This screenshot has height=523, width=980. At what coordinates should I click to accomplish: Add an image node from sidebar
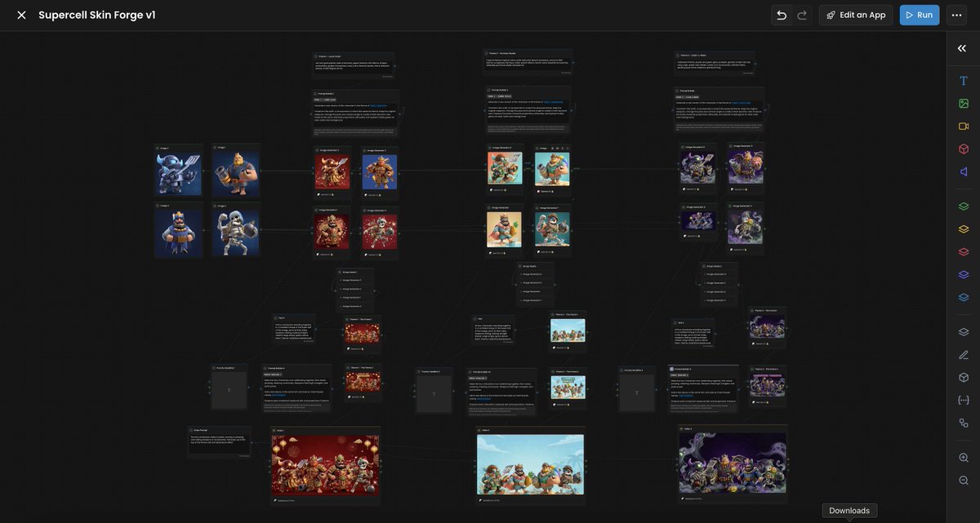pos(964,104)
